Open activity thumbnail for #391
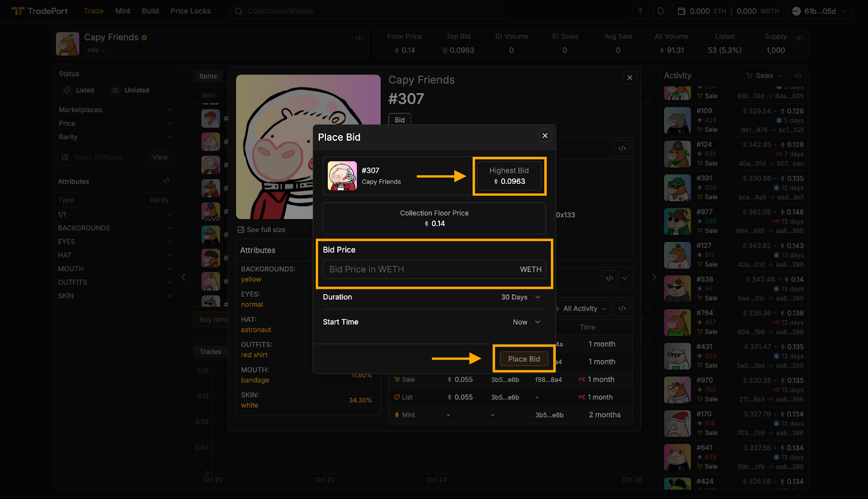The width and height of the screenshot is (868, 499). 677,187
